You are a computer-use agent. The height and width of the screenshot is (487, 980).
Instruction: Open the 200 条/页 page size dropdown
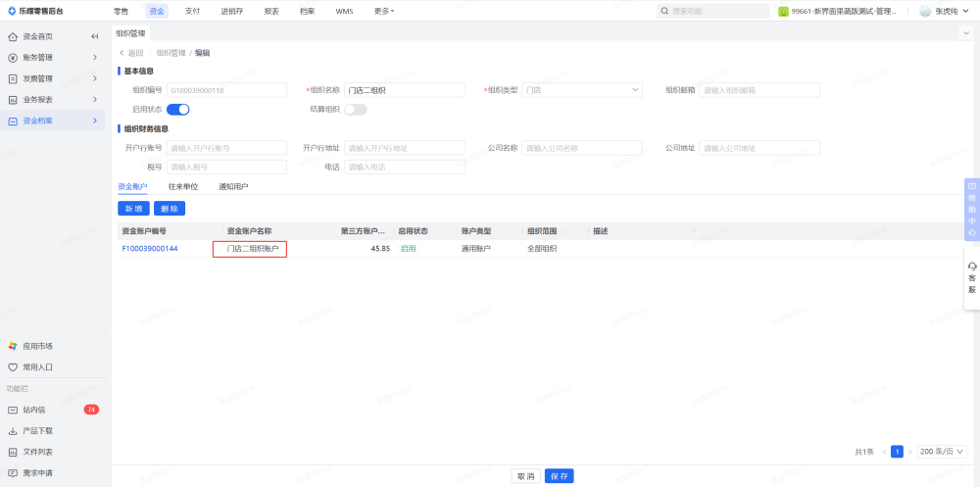pos(943,452)
